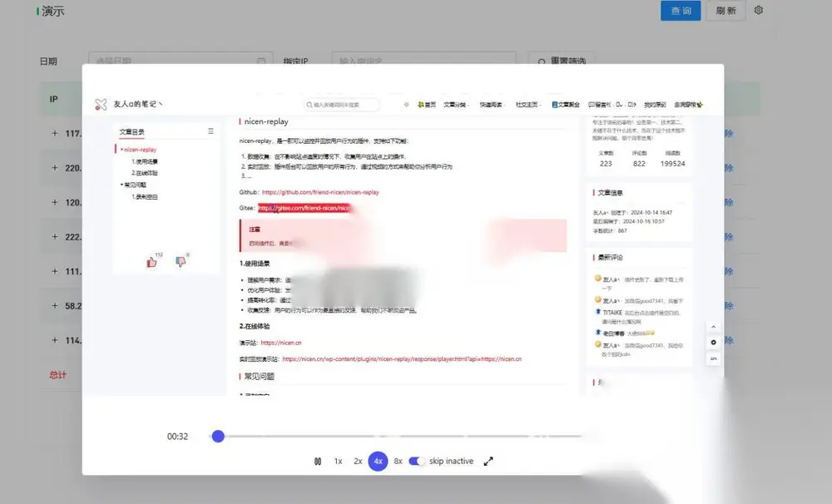Open the 首页 nav item
Screen dimensions: 832x504
click(427, 105)
